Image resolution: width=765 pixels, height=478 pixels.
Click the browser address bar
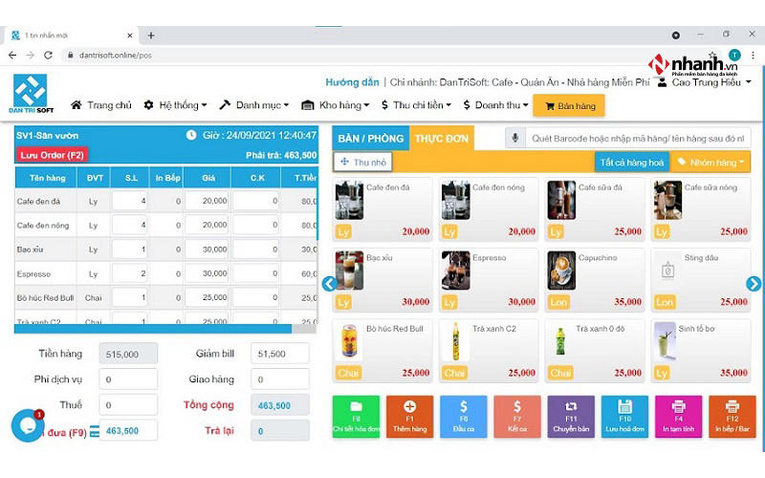381,55
